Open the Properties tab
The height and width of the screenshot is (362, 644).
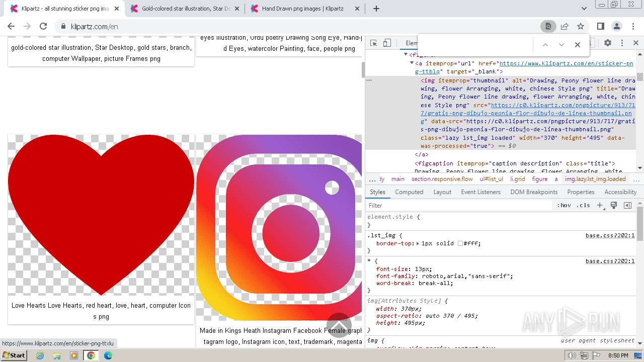(581, 192)
